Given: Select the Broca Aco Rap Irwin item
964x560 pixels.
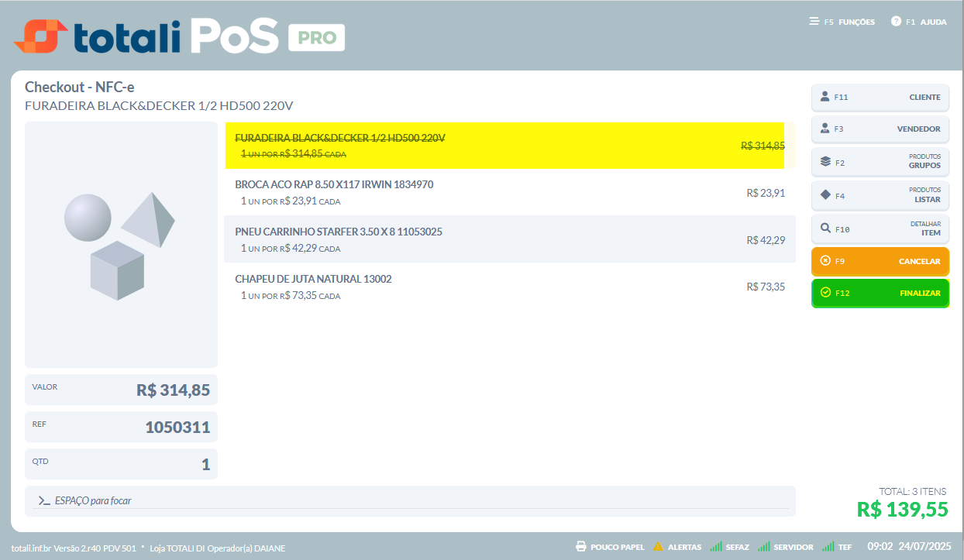Looking at the screenshot, I should 510,192.
